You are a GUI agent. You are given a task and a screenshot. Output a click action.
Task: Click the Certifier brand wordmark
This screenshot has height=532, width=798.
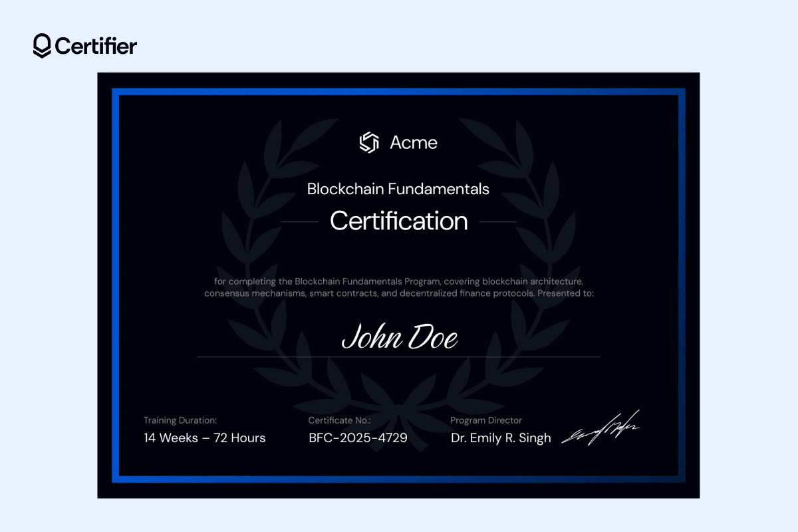(97, 46)
